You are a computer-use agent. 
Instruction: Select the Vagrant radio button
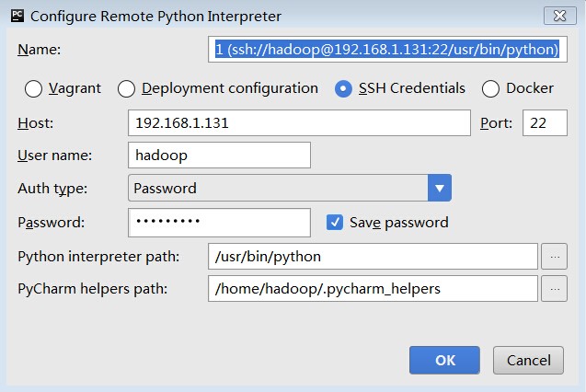pyautogui.click(x=33, y=89)
